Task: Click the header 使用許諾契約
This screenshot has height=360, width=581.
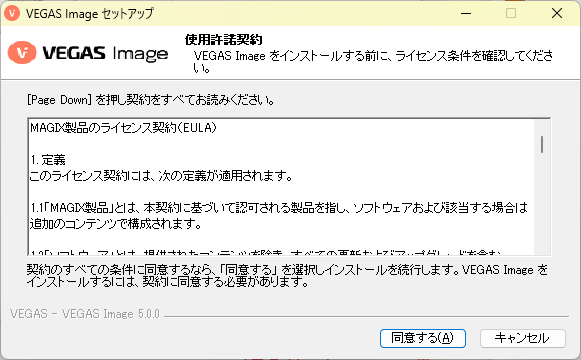Action: 224,40
